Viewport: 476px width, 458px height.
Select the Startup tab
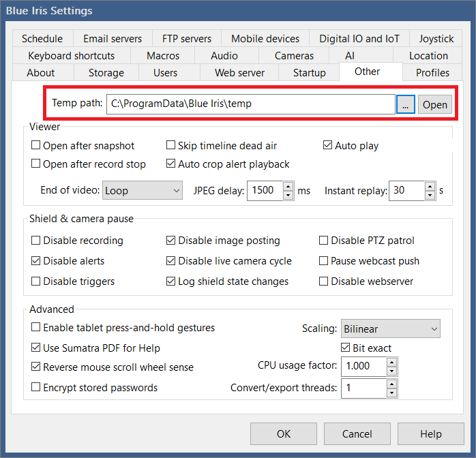(x=310, y=72)
